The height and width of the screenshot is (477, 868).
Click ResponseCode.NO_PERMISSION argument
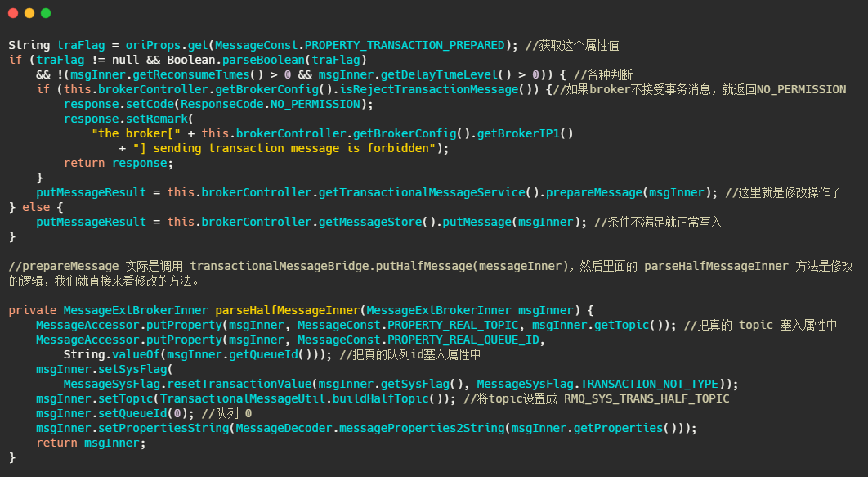271,104
